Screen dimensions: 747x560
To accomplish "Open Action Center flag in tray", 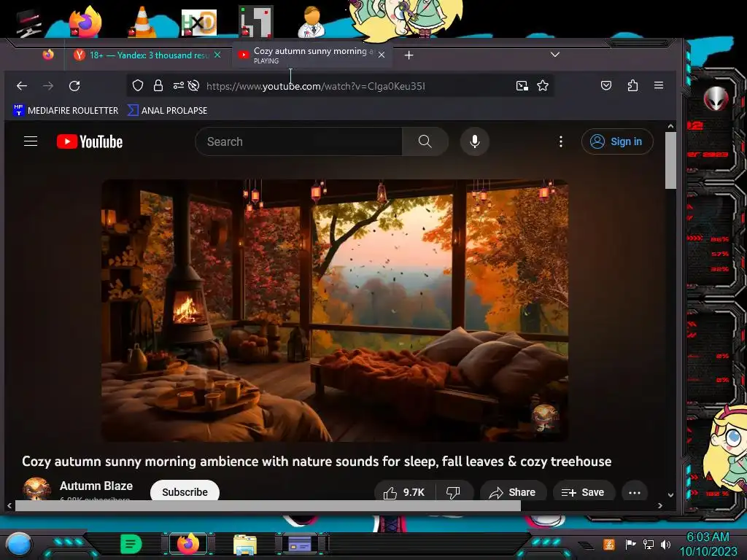I will point(631,544).
